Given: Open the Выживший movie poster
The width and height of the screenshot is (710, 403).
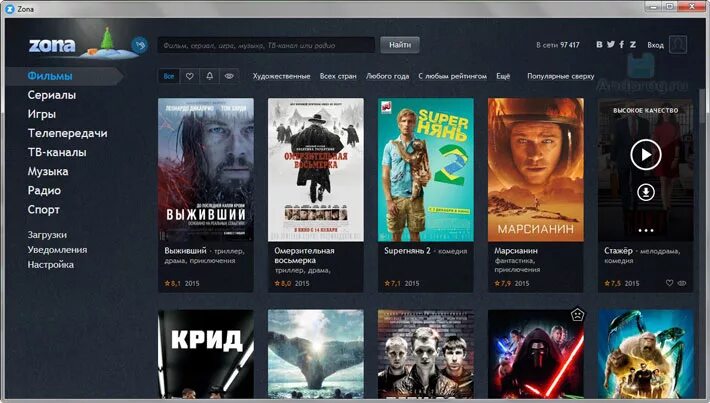Looking at the screenshot, I should pyautogui.click(x=206, y=170).
